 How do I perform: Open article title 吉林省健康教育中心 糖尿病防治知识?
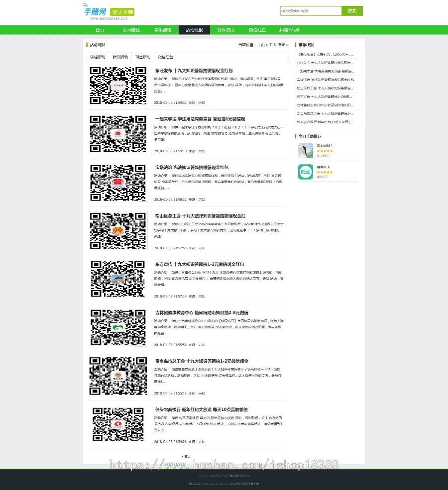click(x=202, y=313)
